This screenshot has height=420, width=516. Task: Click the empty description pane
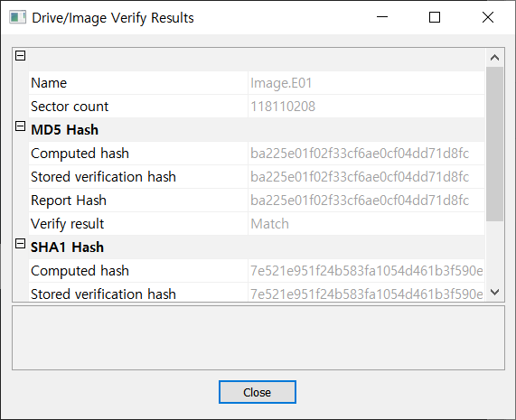pos(258,338)
